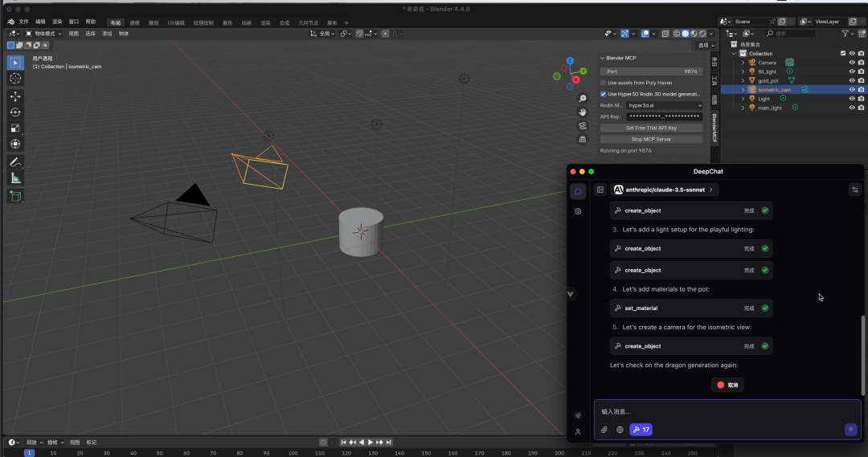The height and width of the screenshot is (457, 868).
Task: Uncheck Use Hyper3D Rodin 3D model generation
Action: coord(604,94)
